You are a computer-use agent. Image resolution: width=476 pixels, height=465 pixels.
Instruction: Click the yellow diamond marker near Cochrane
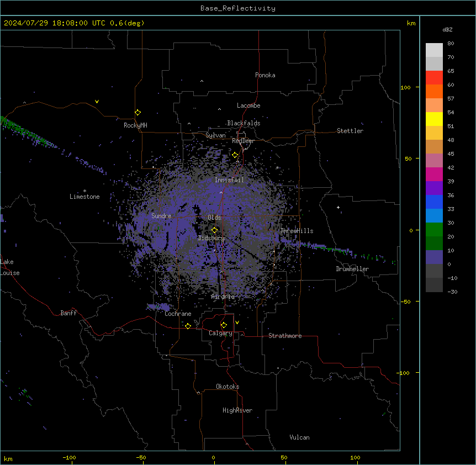tap(188, 326)
